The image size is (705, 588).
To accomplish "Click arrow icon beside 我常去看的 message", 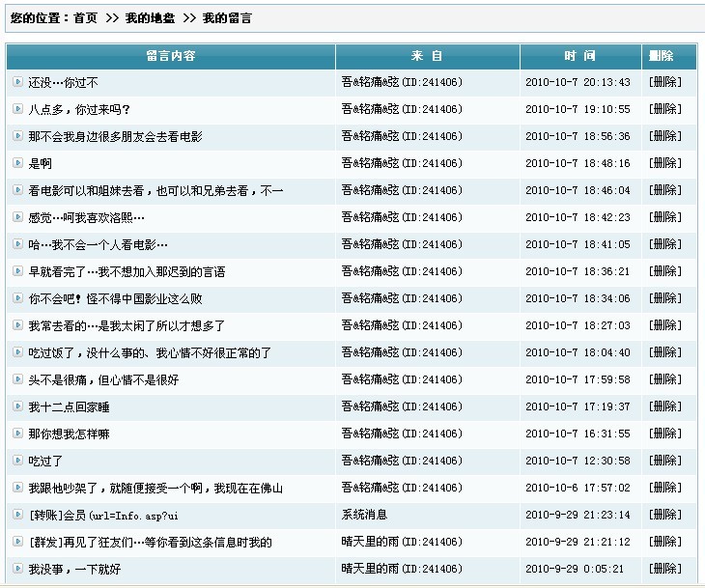I will (17, 325).
